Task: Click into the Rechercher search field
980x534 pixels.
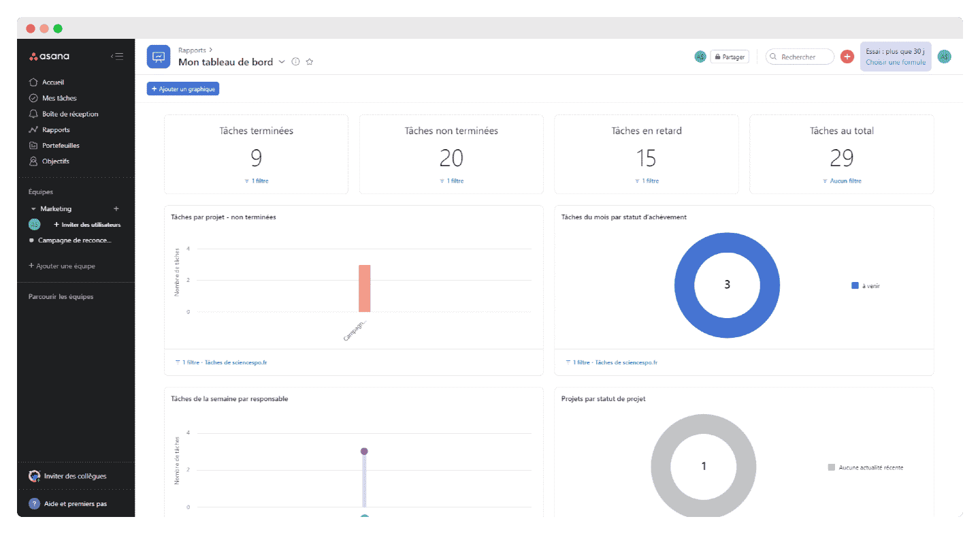Action: coord(800,57)
